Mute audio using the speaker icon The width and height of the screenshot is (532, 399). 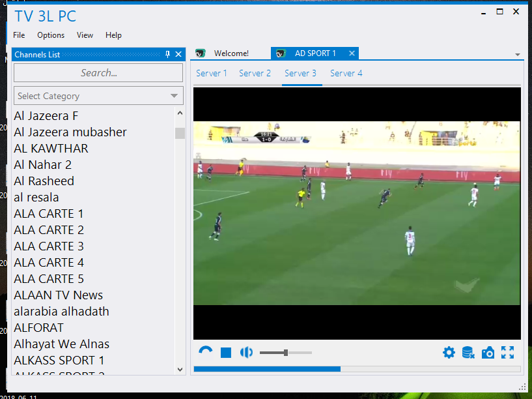coord(246,353)
